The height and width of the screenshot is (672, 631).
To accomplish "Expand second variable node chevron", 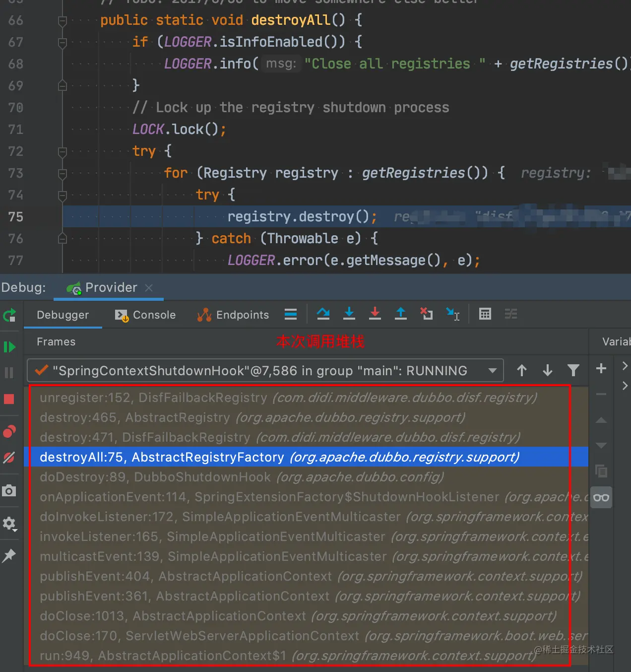I will [x=625, y=386].
